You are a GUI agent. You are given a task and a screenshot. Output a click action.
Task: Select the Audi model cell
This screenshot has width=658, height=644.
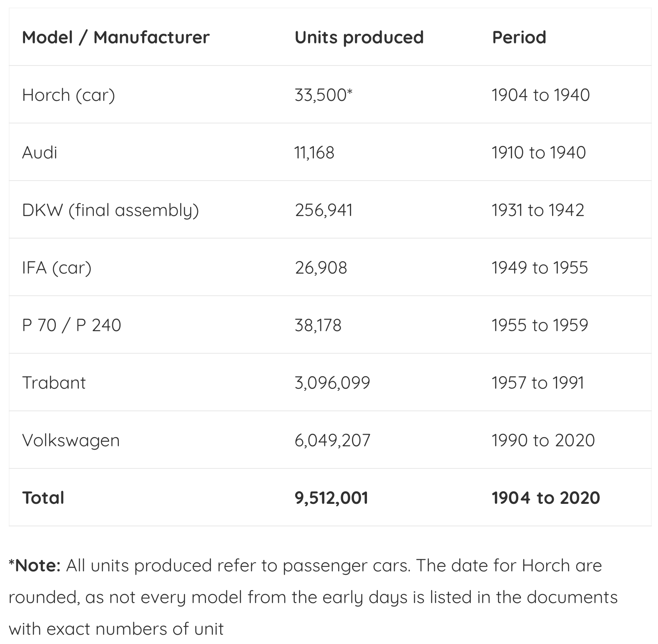[40, 153]
